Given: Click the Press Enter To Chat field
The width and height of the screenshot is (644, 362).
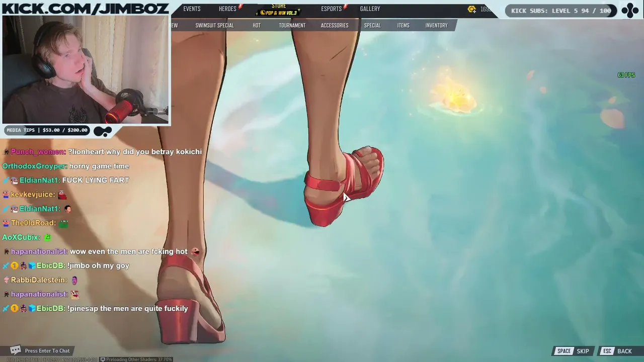Looking at the screenshot, I should point(47,350).
